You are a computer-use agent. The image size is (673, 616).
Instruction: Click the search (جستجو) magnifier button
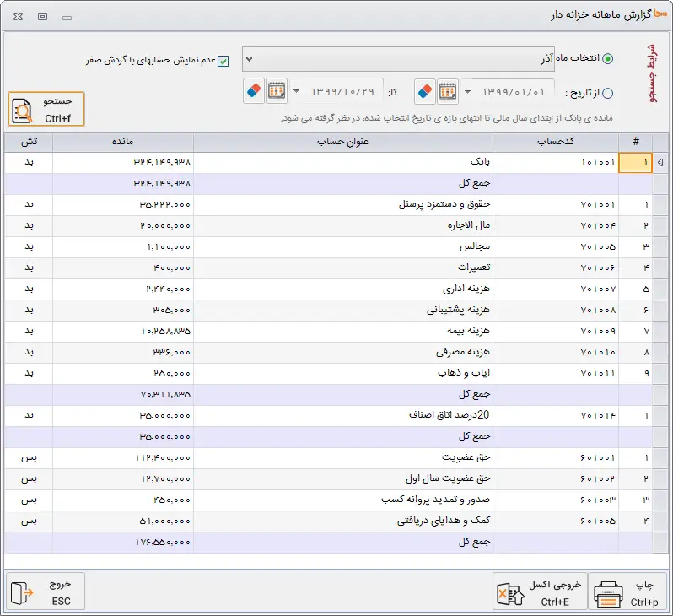click(x=46, y=109)
